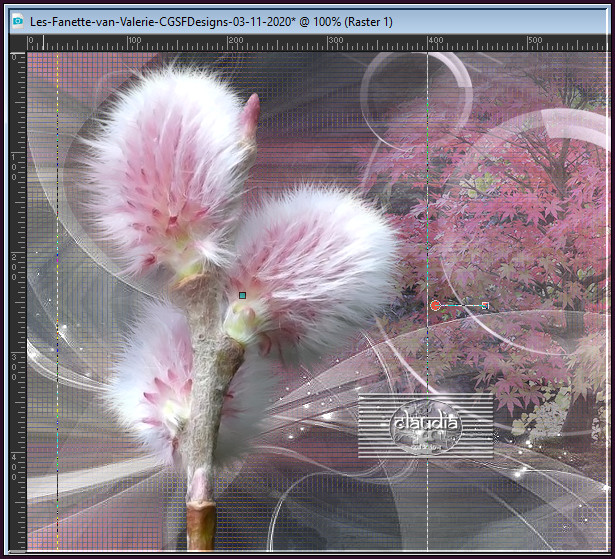The image size is (615, 559).
Task: Click the image title Les-Fanette-van-Valerie text
Action: pos(211,22)
